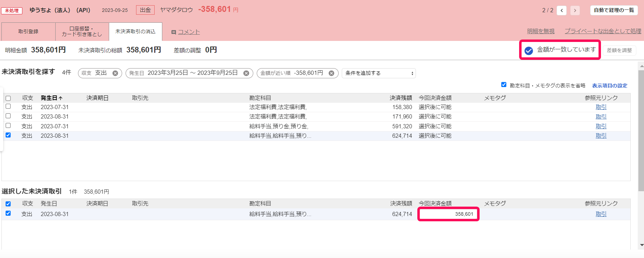This screenshot has height=258, width=644.
Task: Click the 差額を調整 button
Action: [619, 50]
